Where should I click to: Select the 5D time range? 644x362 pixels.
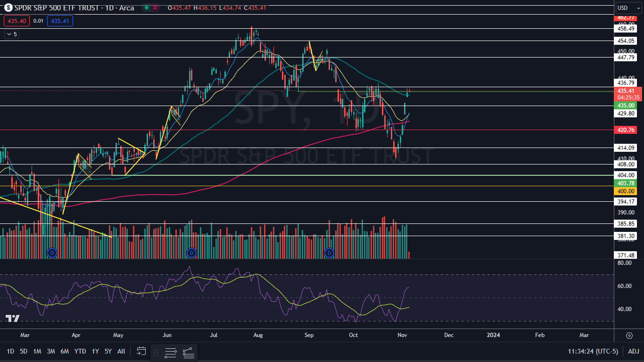tap(24, 351)
